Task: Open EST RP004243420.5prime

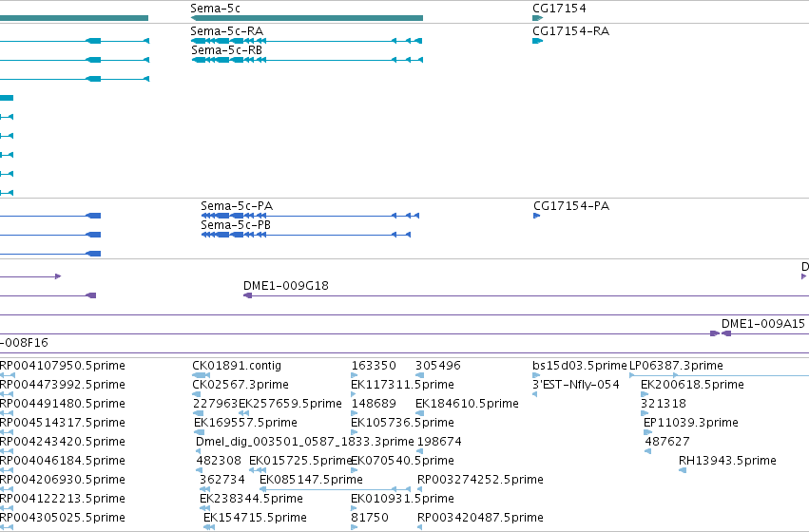Action: point(63,442)
